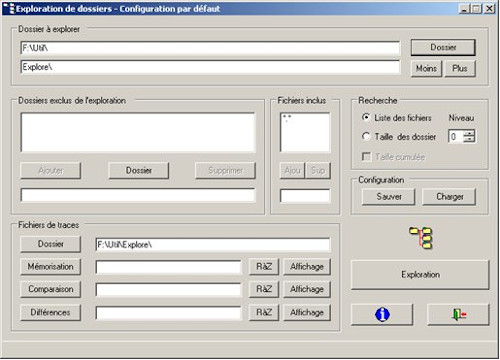Click the folder tree icon above Exploration

coord(421,238)
